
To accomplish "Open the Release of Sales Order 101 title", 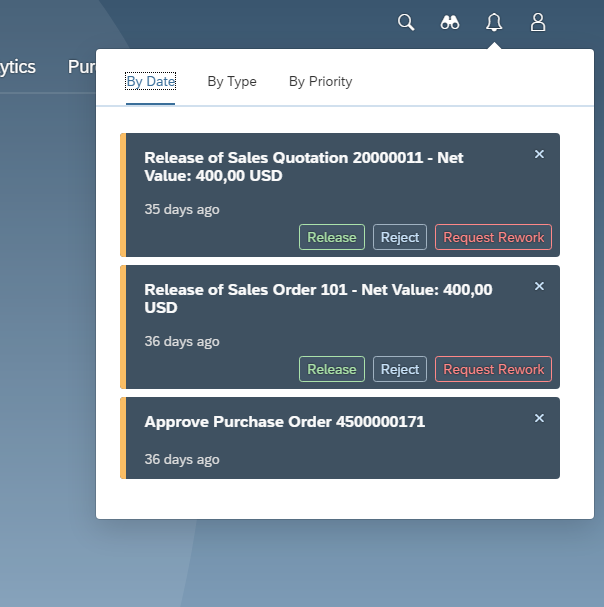I will point(318,298).
